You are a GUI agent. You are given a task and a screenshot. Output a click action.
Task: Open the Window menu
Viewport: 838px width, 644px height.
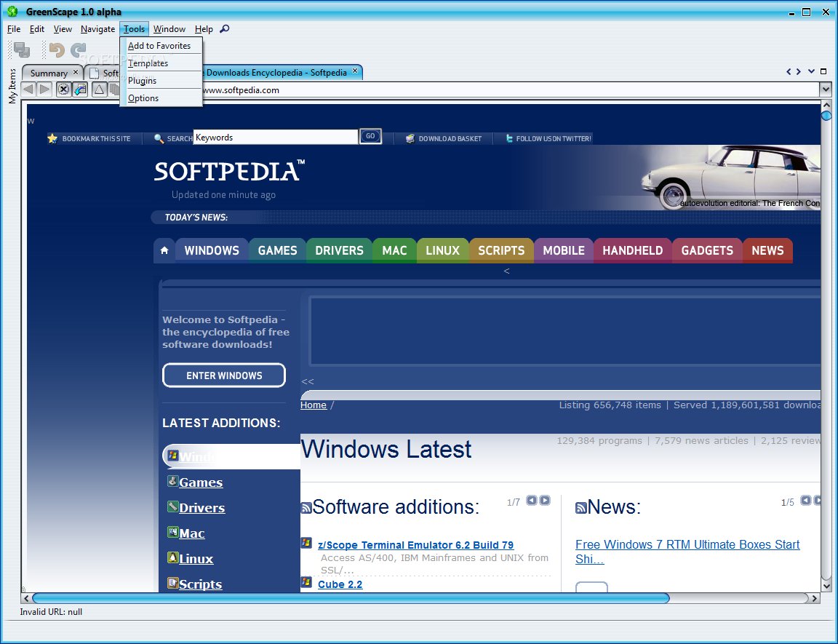pos(169,29)
